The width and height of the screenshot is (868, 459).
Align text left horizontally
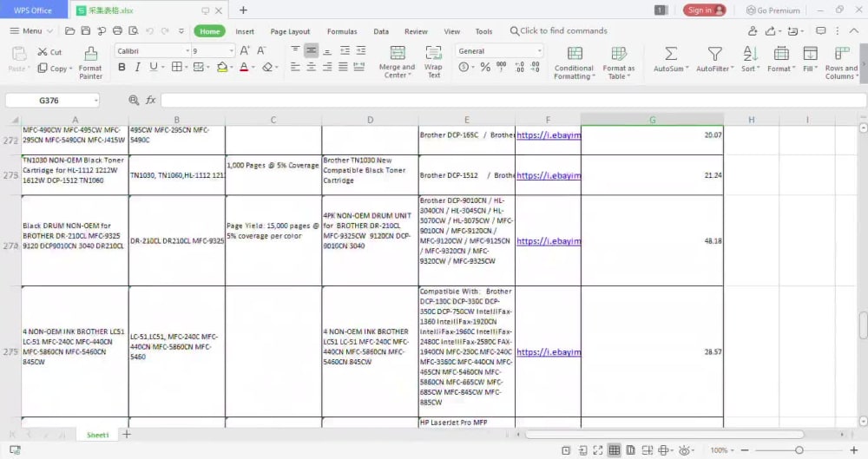(296, 67)
